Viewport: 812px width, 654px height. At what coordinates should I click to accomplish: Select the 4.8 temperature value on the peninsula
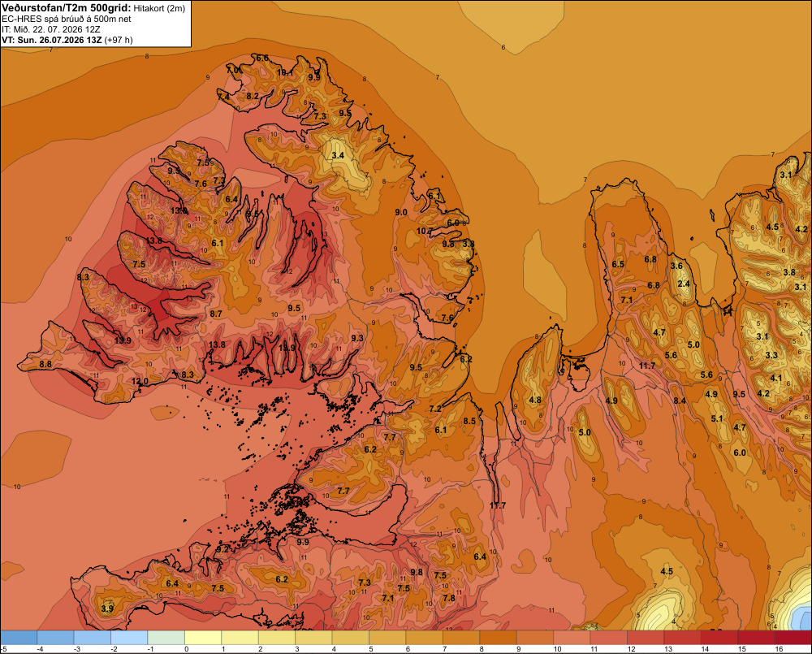click(x=535, y=400)
